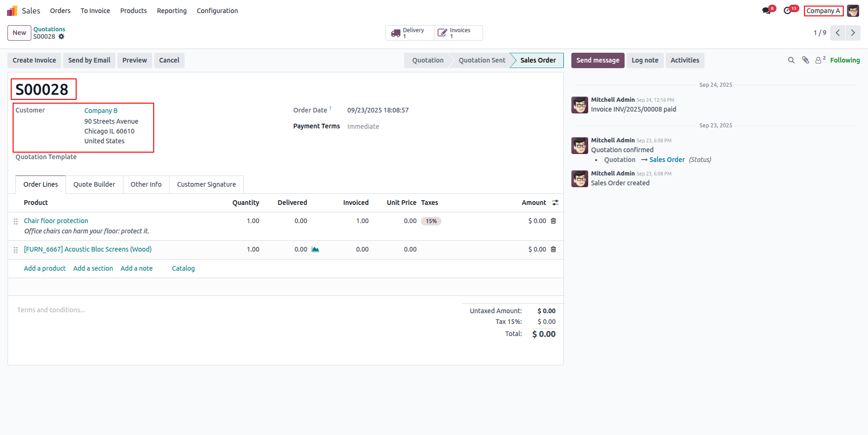
Task: Toggle Following status in the chatter
Action: coord(845,60)
